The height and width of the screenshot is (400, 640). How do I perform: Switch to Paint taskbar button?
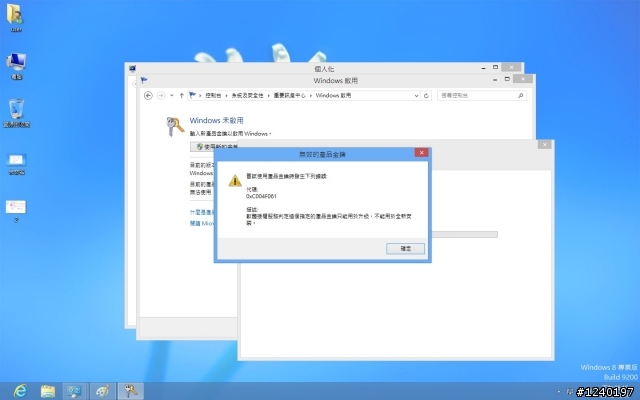click(x=102, y=391)
